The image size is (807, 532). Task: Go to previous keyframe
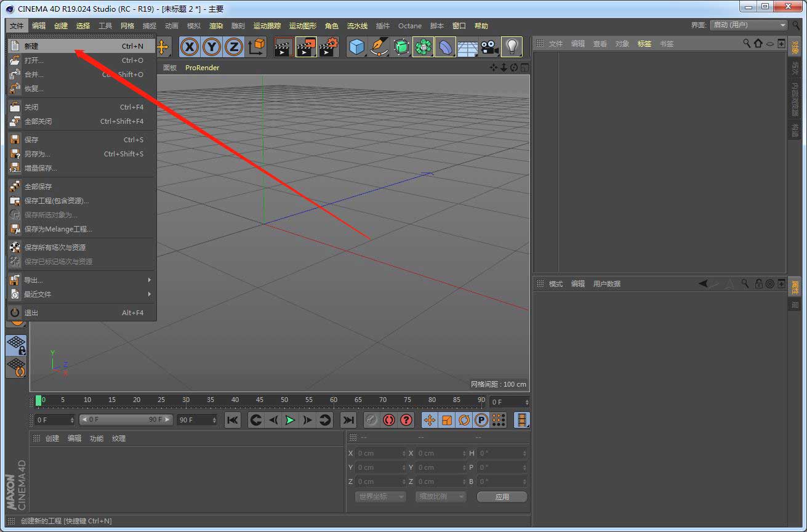tap(256, 420)
